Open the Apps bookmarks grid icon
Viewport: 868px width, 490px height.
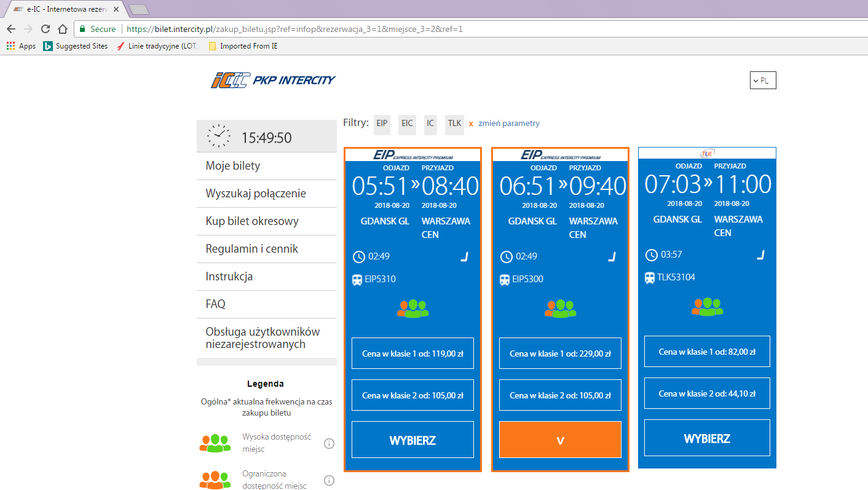click(x=10, y=46)
